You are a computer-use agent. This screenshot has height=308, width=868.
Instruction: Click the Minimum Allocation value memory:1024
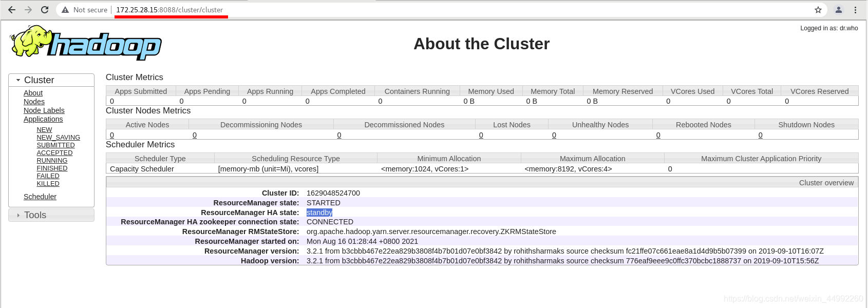coord(425,169)
